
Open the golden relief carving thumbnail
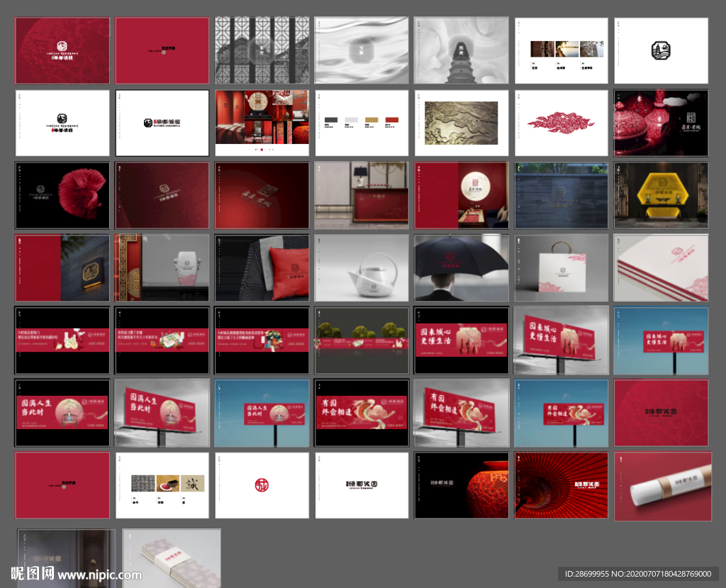pos(461,123)
